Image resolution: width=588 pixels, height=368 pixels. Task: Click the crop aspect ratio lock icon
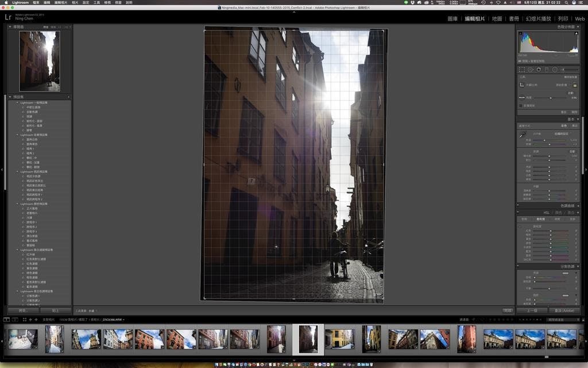(x=575, y=85)
